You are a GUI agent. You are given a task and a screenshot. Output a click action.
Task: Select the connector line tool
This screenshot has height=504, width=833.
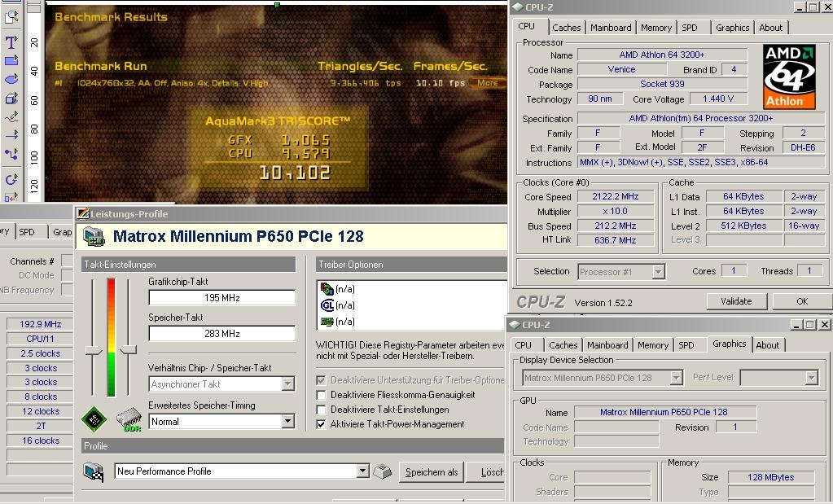tap(11, 154)
